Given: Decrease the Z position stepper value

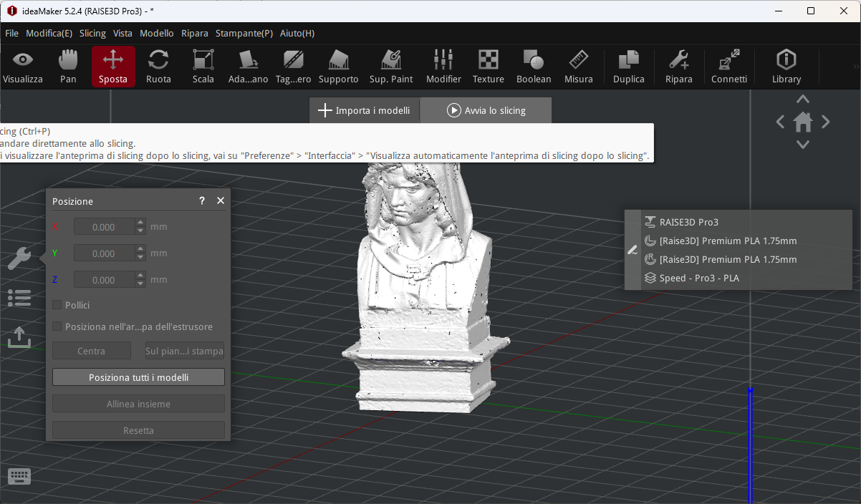Looking at the screenshot, I should (x=140, y=284).
